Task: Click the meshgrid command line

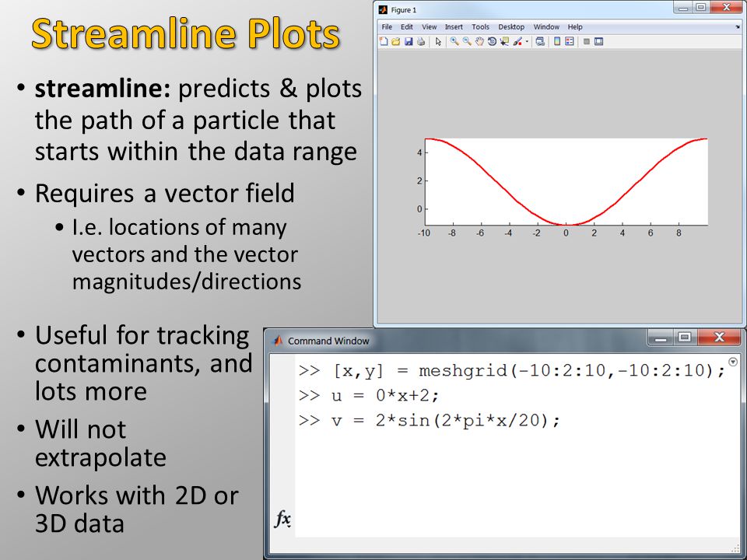Action: coord(512,370)
